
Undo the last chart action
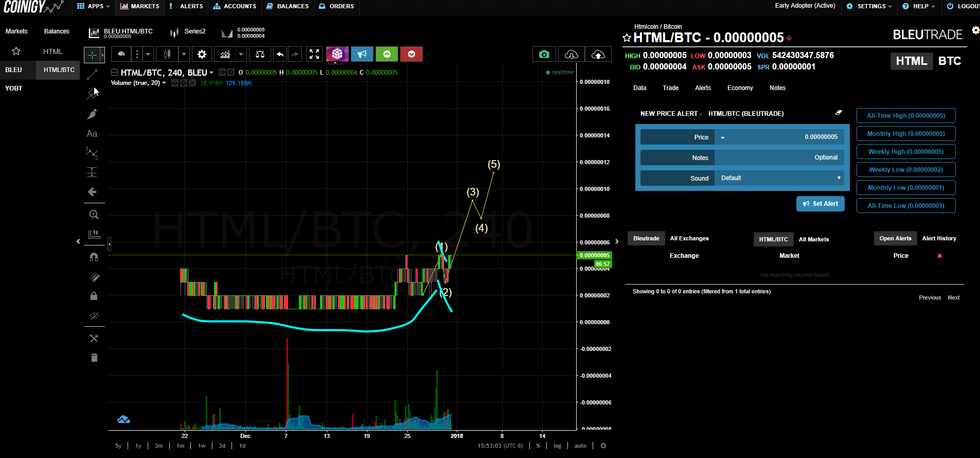pyautogui.click(x=280, y=54)
